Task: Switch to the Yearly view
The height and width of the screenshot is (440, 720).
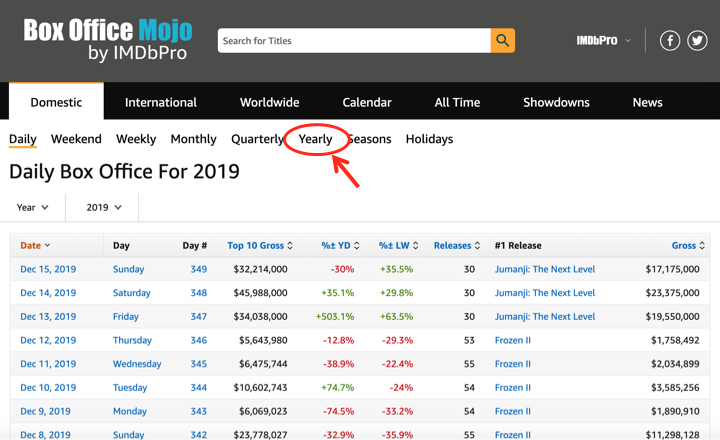Action: (315, 139)
